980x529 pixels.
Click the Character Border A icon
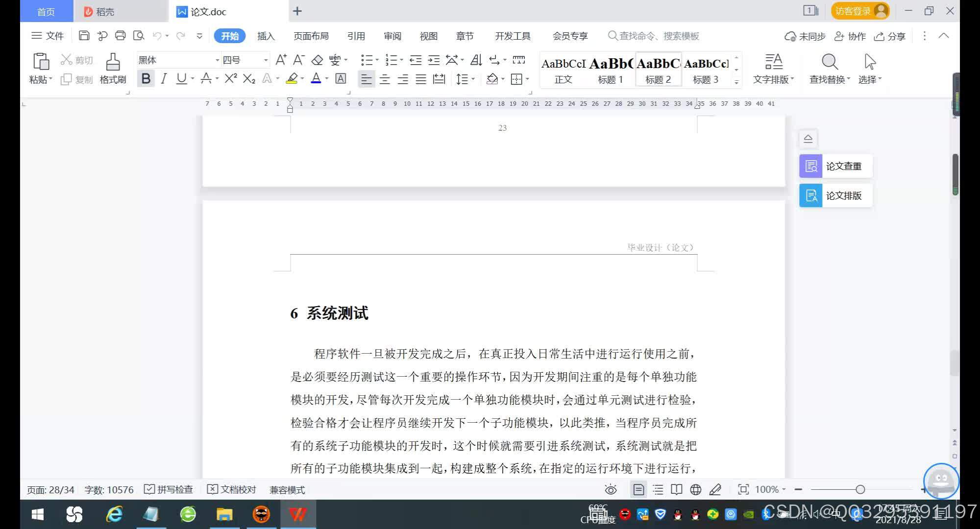pos(341,78)
